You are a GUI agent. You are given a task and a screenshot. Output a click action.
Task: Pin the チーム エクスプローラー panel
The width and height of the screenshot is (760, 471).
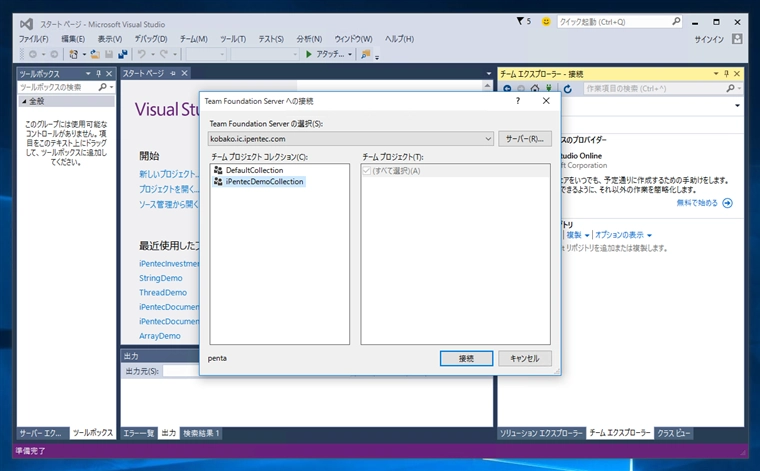pyautogui.click(x=726, y=74)
